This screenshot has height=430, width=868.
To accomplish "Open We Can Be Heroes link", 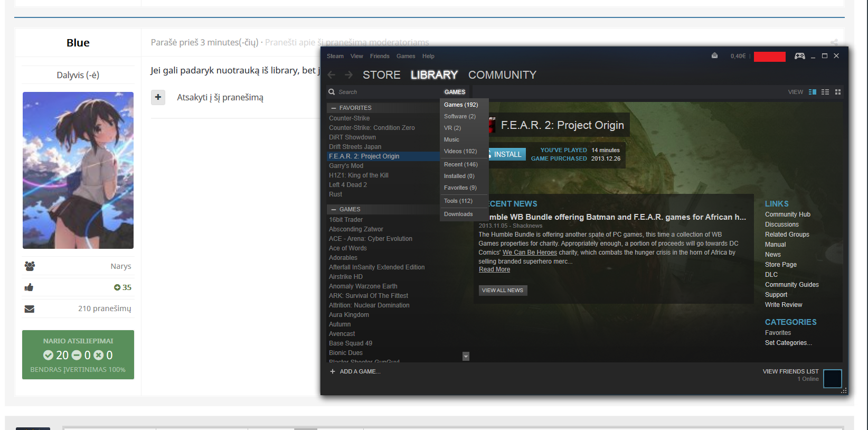I will pyautogui.click(x=530, y=253).
